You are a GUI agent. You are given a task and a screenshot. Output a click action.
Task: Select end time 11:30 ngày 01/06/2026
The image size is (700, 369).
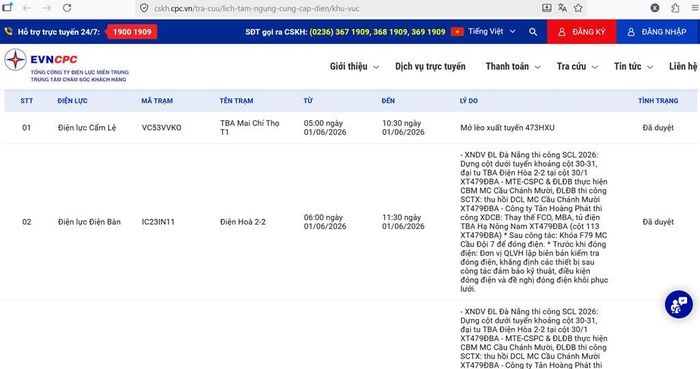pos(403,222)
